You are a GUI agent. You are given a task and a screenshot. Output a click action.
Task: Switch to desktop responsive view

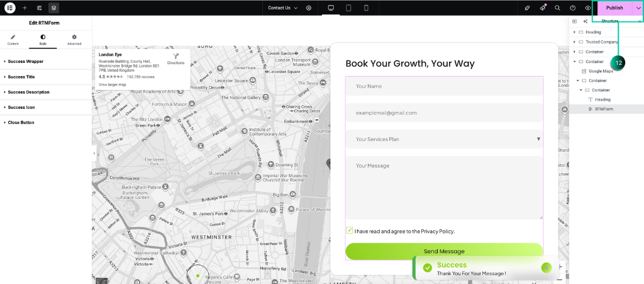[x=331, y=8]
